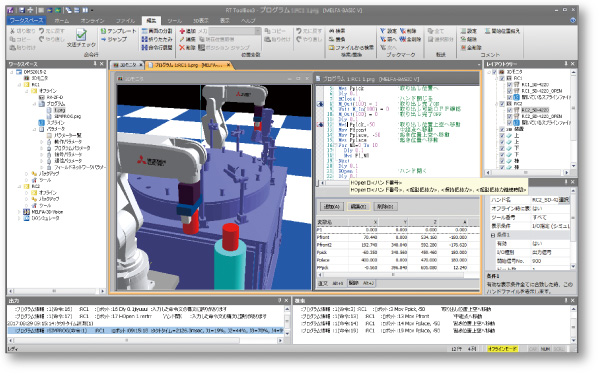Align comment start with 開始位置揃え

click(502, 31)
